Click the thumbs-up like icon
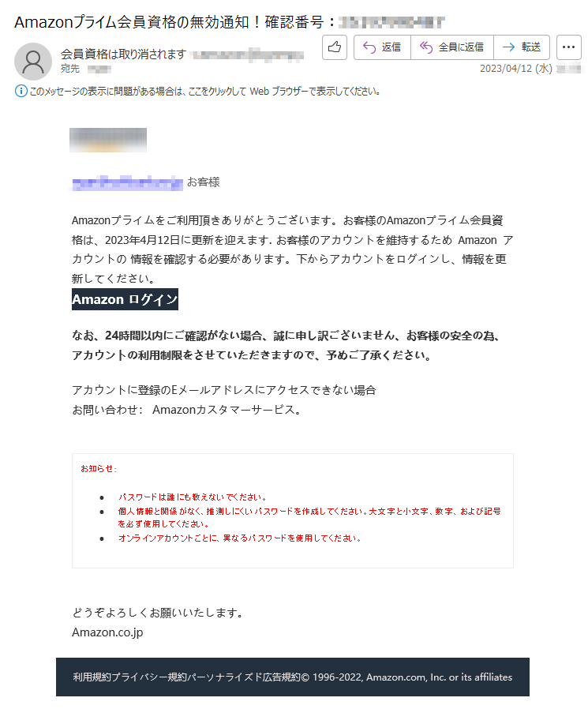The width and height of the screenshot is (588, 709). click(335, 47)
